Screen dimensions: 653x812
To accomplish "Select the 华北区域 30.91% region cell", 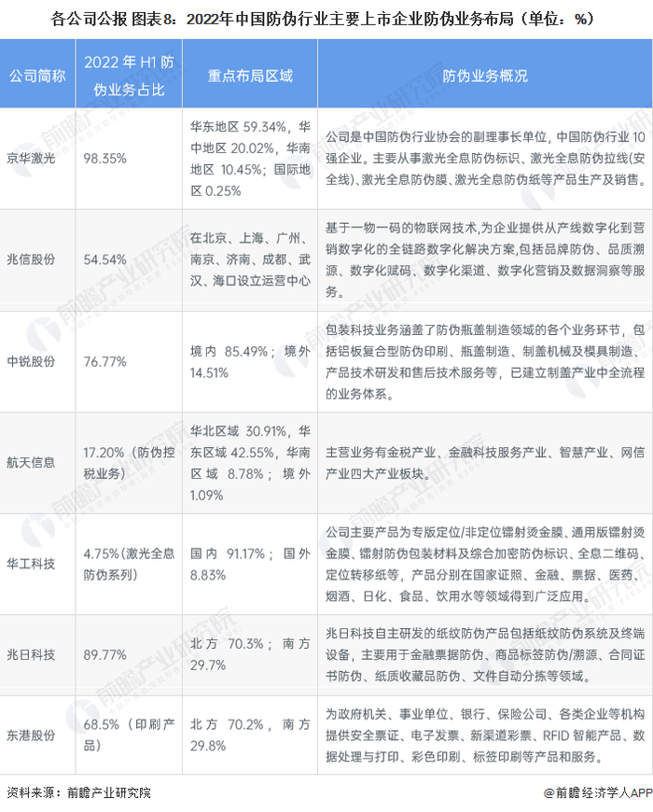I will click(x=250, y=463).
